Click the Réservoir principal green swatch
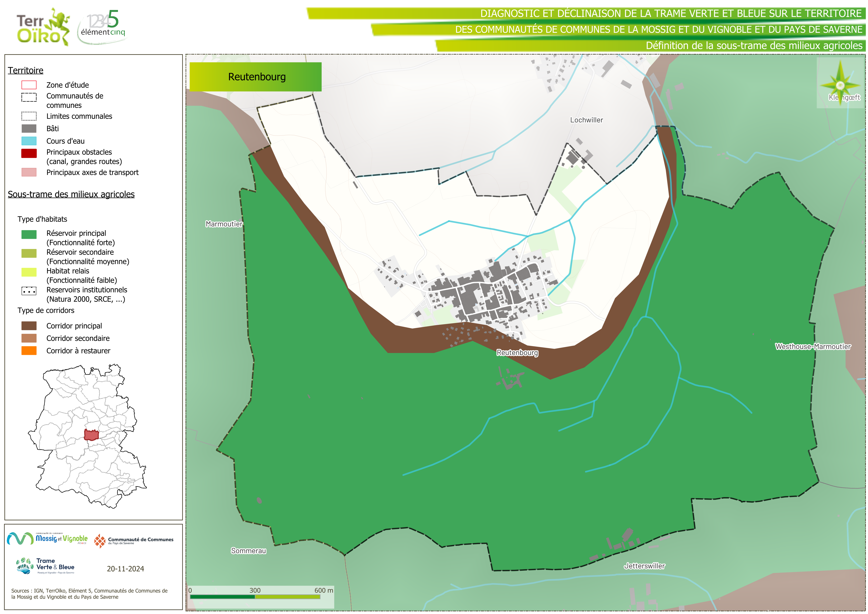This screenshot has height=614, width=868. [x=29, y=235]
